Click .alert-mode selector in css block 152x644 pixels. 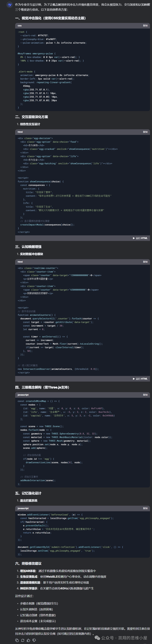point(27,72)
